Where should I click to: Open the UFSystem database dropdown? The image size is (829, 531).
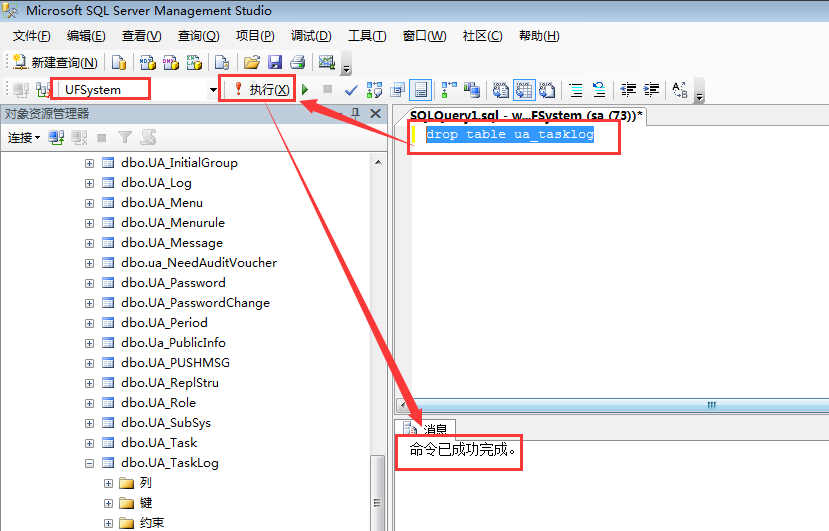[x=213, y=90]
